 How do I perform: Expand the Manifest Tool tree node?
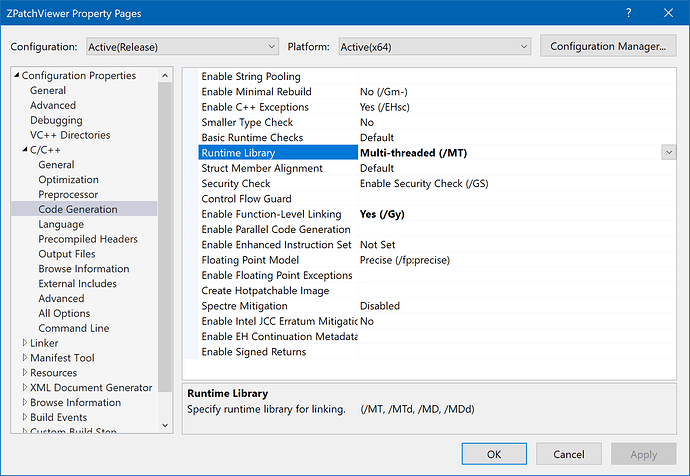[25, 357]
